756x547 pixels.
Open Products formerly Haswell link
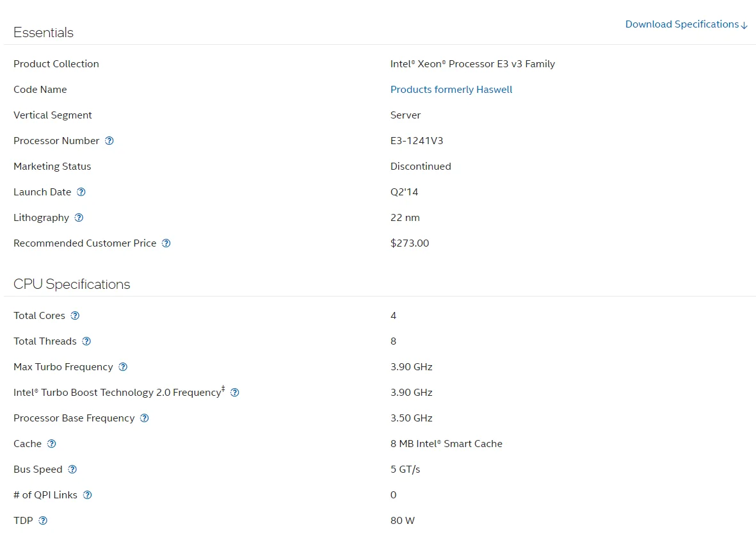(x=451, y=90)
